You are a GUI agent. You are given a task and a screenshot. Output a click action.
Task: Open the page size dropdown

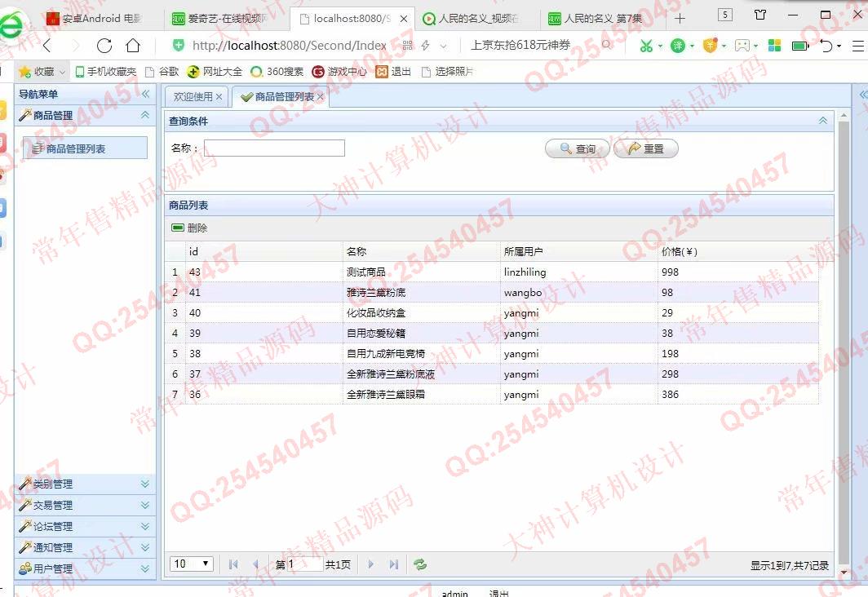[192, 564]
